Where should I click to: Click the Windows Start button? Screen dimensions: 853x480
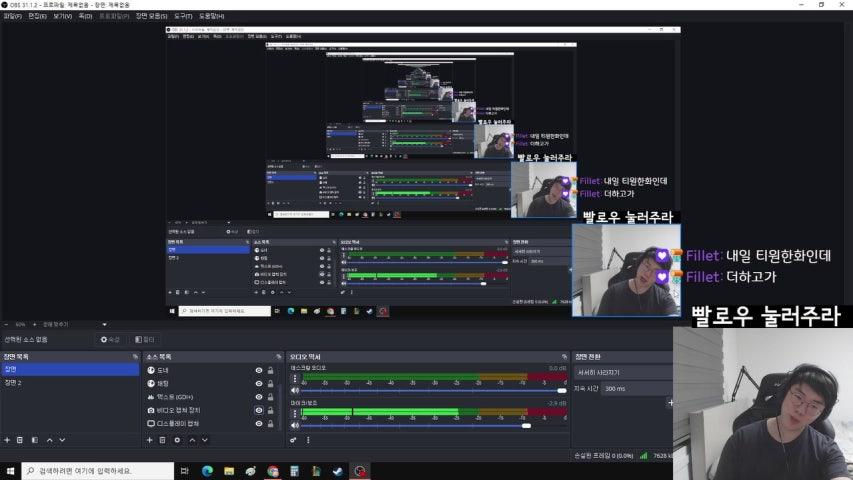point(10,471)
